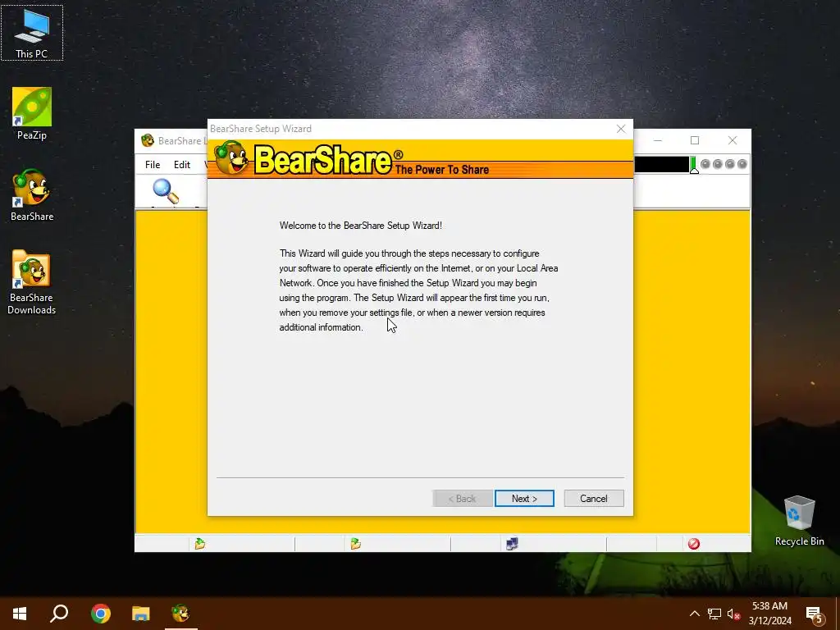840x630 pixels.
Task: Select the BearShare Downloads folder shortcut
Action: pos(32,282)
